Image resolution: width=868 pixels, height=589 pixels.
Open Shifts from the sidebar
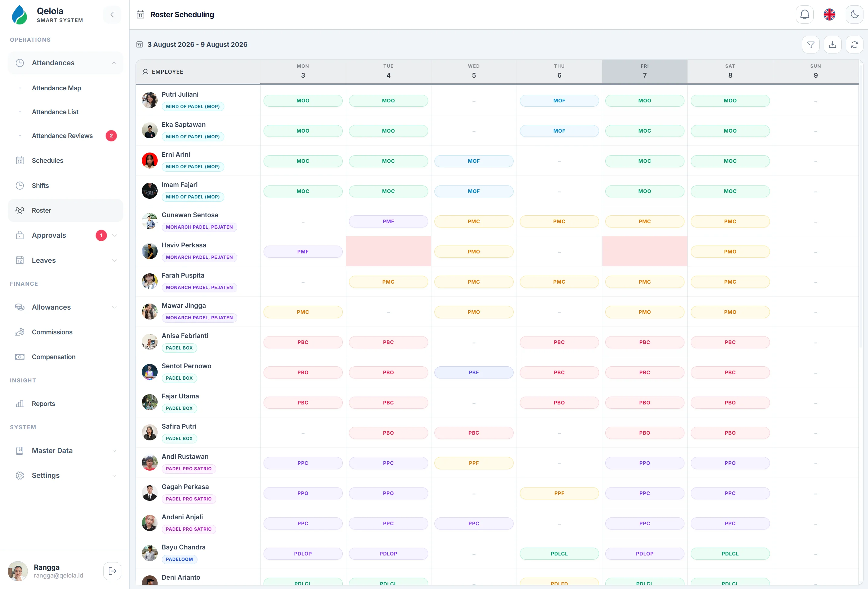pyautogui.click(x=65, y=186)
